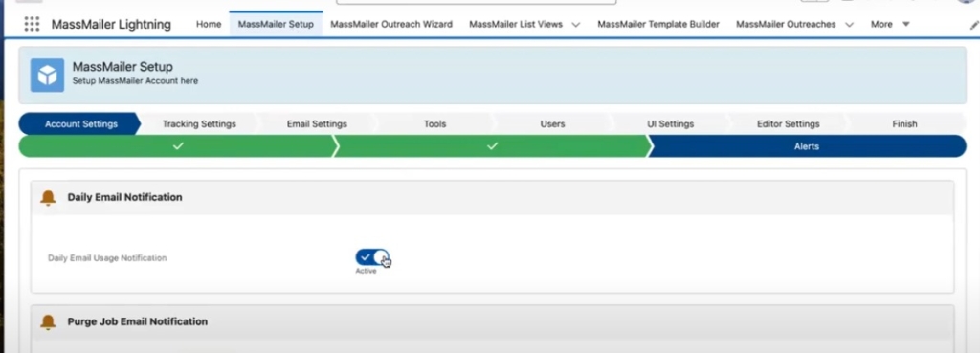Click the Purge Job Email Notification bell icon

tap(48, 321)
